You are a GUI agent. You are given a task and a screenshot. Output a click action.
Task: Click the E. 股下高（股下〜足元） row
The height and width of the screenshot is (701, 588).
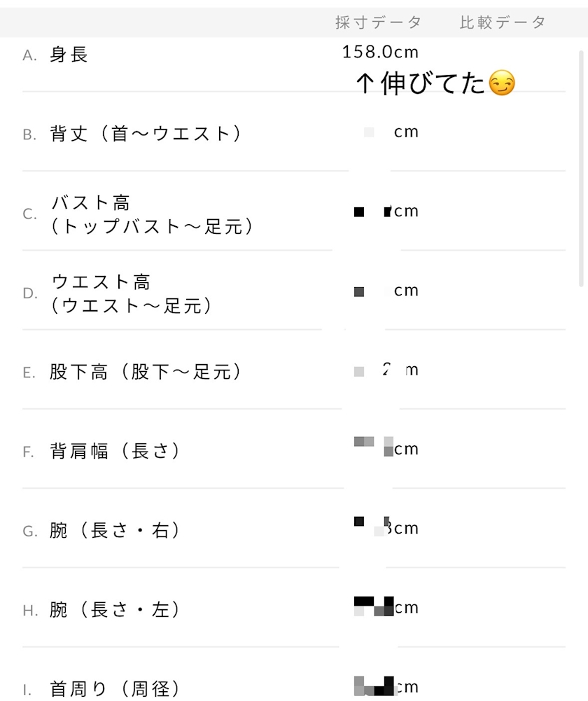pos(146,372)
